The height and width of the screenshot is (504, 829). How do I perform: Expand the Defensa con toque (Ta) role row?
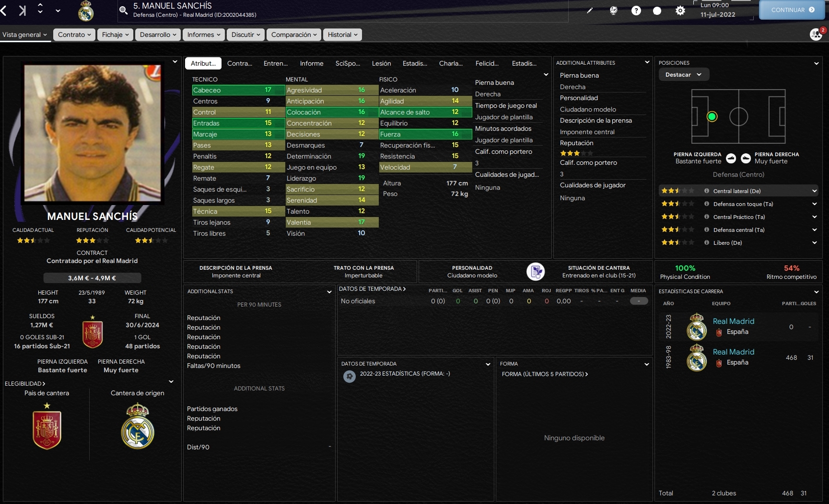coord(814,204)
